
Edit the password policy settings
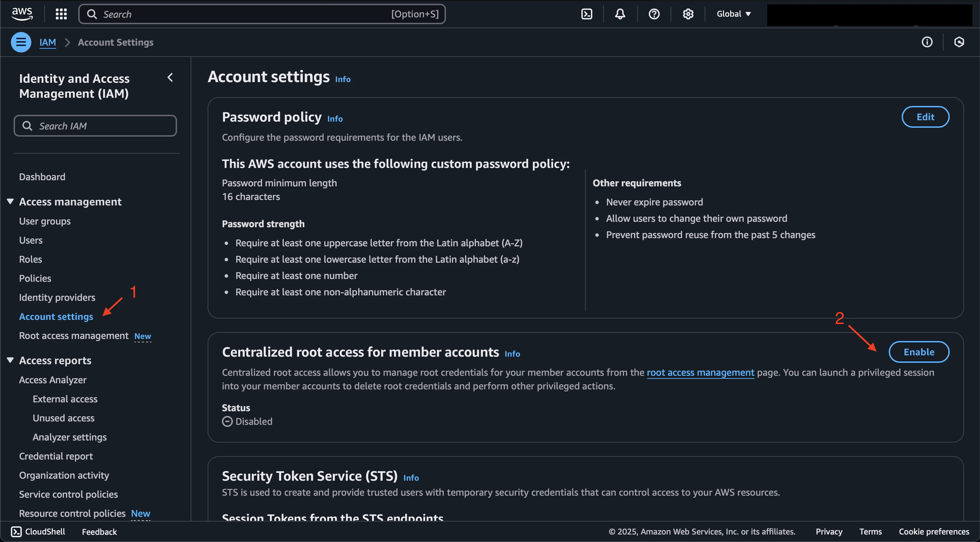925,116
